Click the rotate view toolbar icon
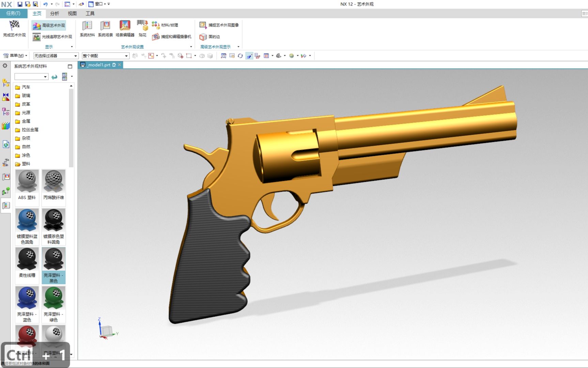This screenshot has width=588, height=368. pyautogui.click(x=240, y=56)
